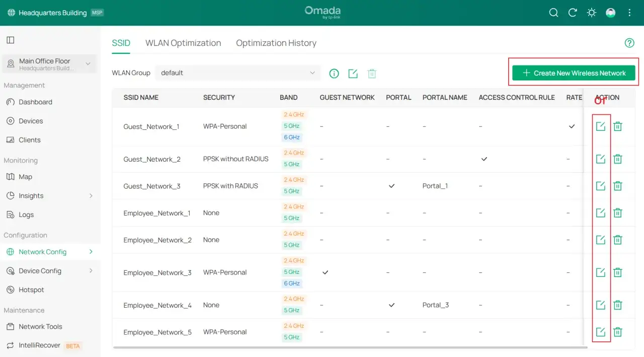Toggle the light/dark theme sun icon
Image resolution: width=644 pixels, height=357 pixels.
pos(592,13)
